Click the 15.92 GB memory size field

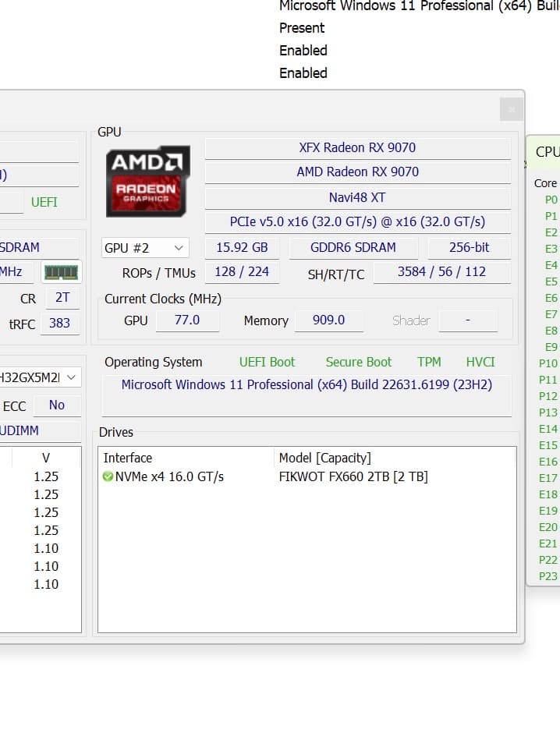(242, 248)
